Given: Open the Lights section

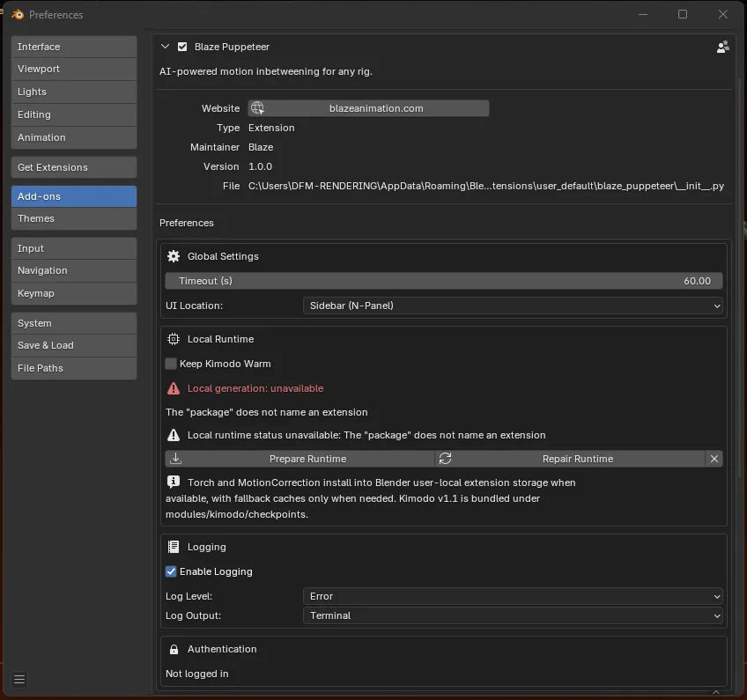Looking at the screenshot, I should pyautogui.click(x=74, y=92).
